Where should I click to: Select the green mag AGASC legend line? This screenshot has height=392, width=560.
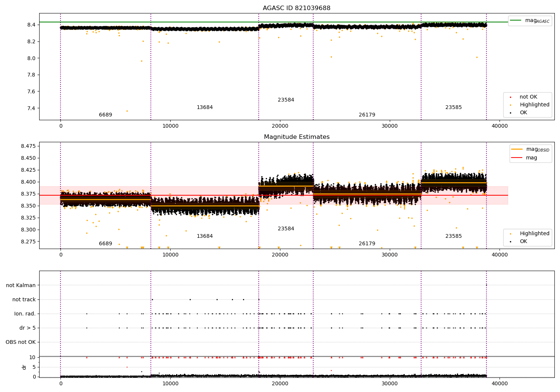[x=516, y=21]
